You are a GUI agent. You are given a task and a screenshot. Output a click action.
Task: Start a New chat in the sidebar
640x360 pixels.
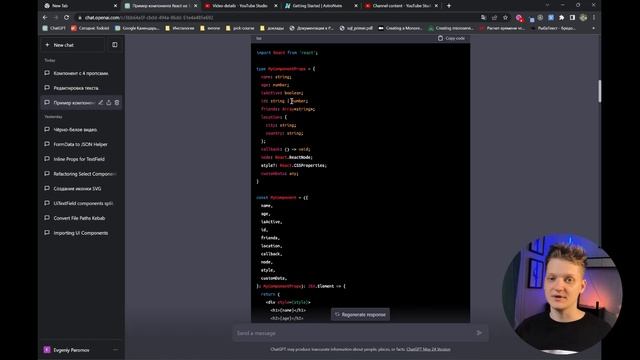click(72, 45)
